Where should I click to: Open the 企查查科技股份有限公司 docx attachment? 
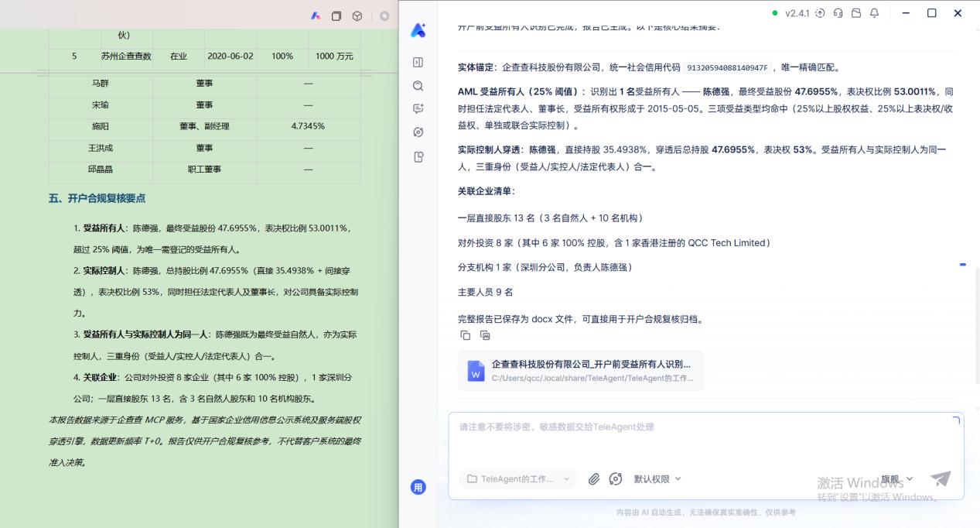[x=581, y=370]
